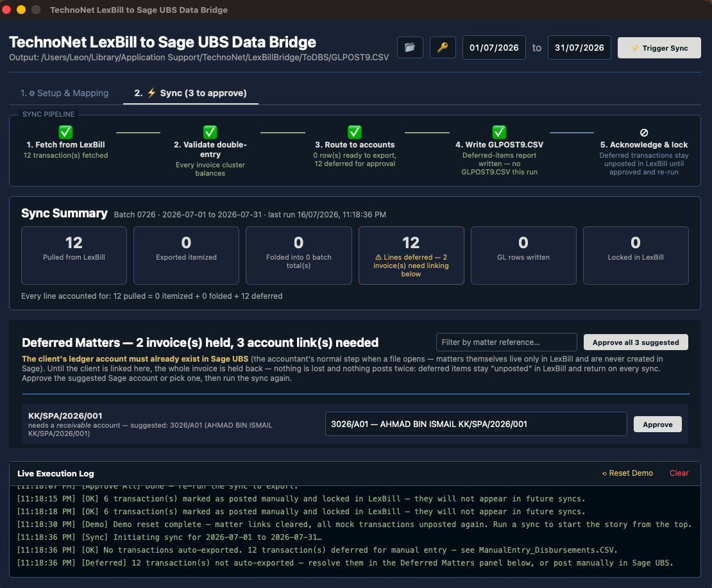Approve all 3 suggested accounts
The image size is (712, 588).
pyautogui.click(x=636, y=342)
